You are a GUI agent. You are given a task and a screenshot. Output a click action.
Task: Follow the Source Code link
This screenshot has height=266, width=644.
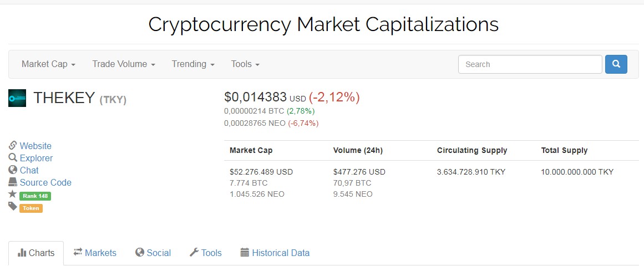[45, 182]
